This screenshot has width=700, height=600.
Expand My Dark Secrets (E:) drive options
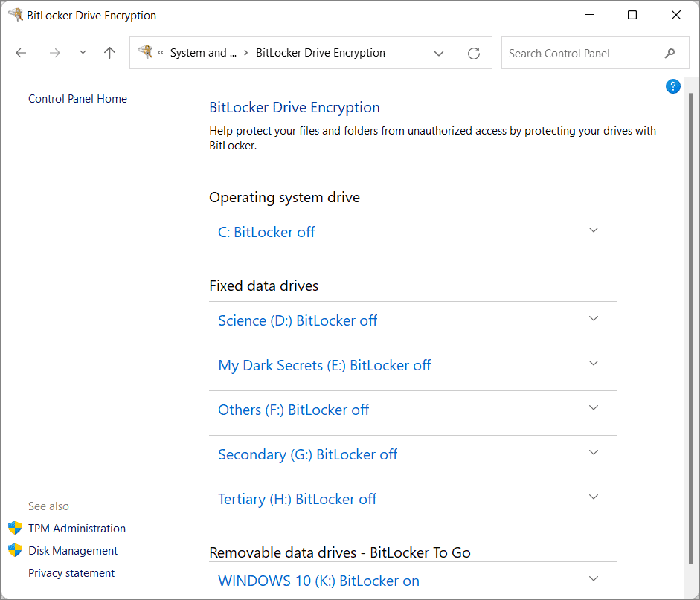click(x=593, y=363)
